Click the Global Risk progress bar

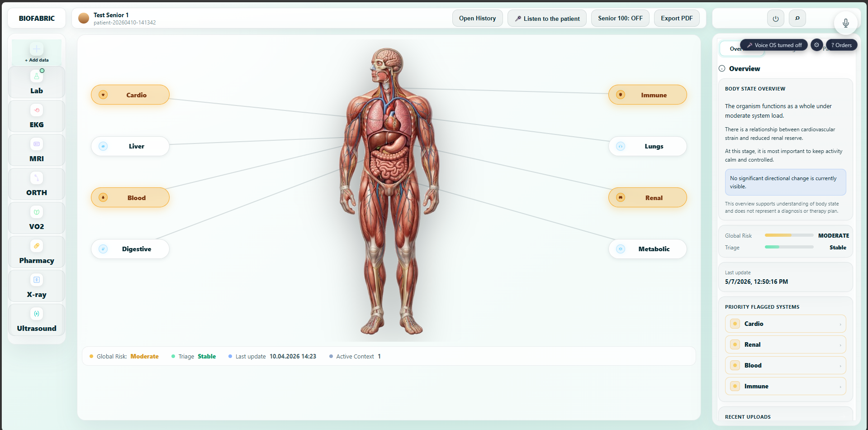pyautogui.click(x=789, y=235)
